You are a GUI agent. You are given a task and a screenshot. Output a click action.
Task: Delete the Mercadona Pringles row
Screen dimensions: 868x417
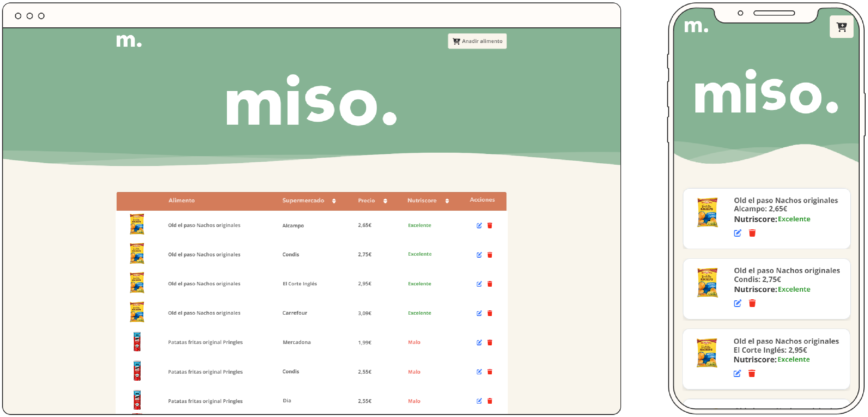tap(490, 342)
